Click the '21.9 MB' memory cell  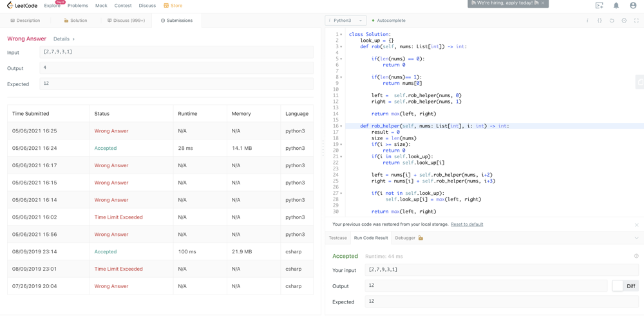click(242, 251)
